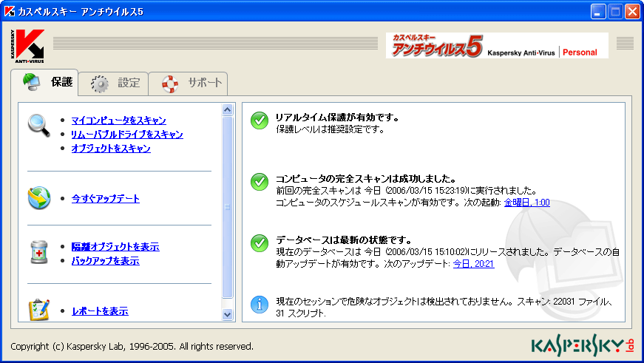Click the green check beside データベース status

[260, 243]
